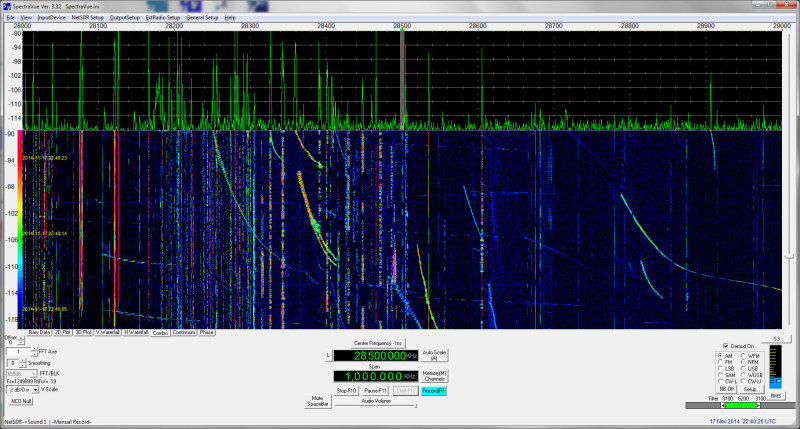The width and height of the screenshot is (800, 429).
Task: Click the Center Frequency button
Action: click(x=378, y=343)
